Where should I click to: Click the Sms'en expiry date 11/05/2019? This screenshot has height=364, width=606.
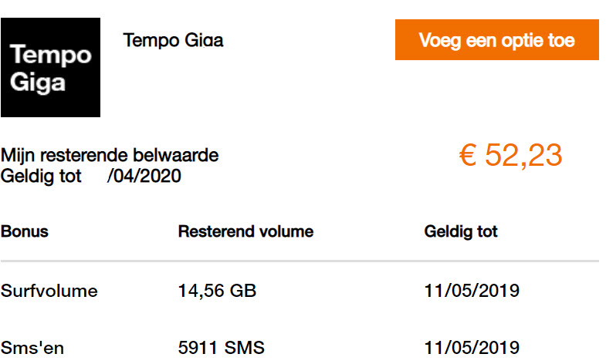(x=472, y=348)
